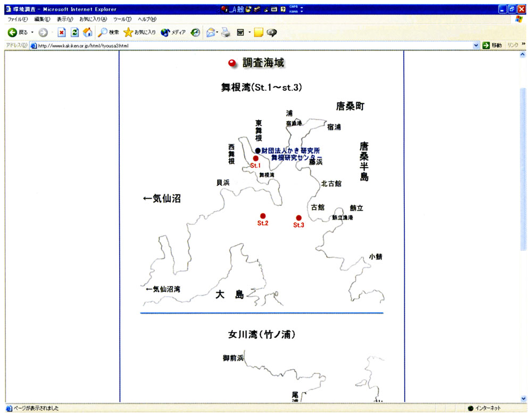This screenshot has width=532, height=418.
Task: Open the ツール(T) menu
Action: tap(122, 19)
